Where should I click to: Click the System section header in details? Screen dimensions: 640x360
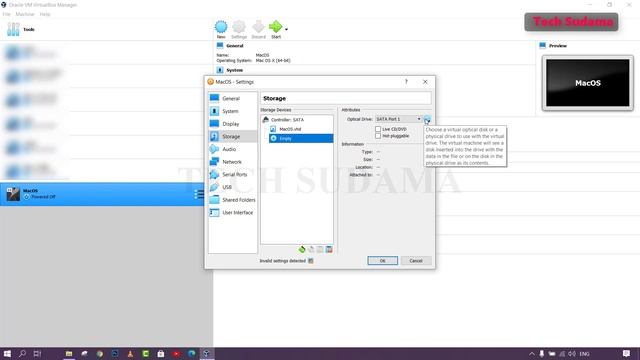click(x=235, y=70)
